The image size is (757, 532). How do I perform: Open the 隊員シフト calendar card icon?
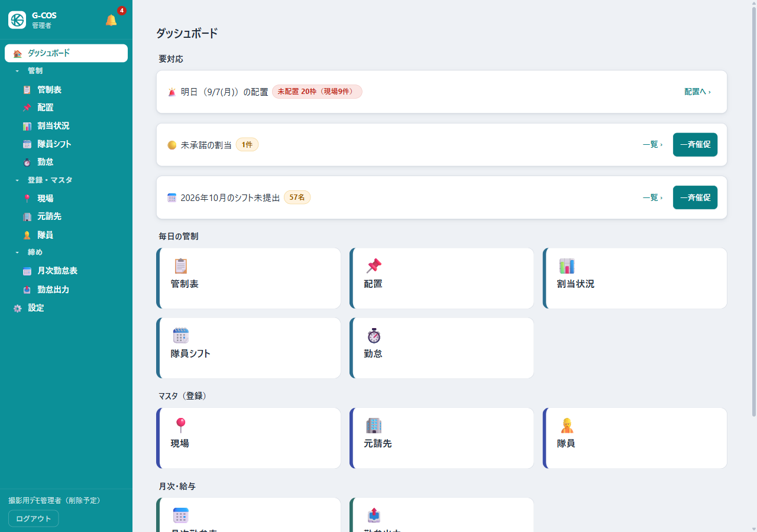[x=180, y=336]
